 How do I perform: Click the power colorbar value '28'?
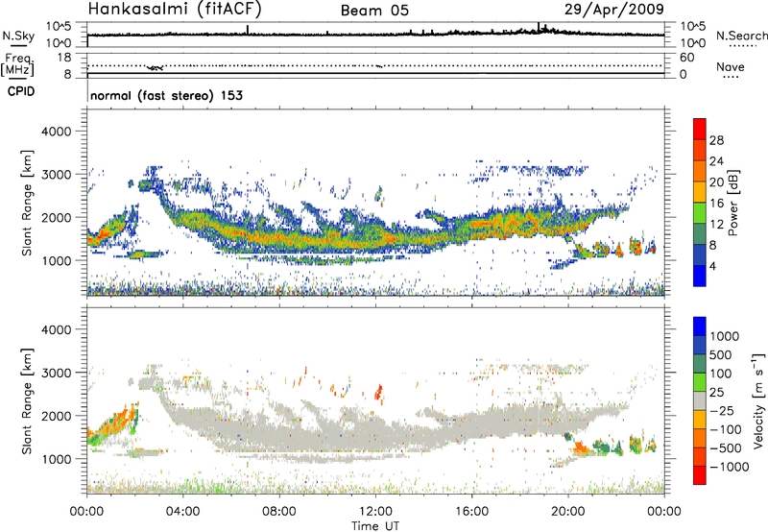[x=716, y=140]
